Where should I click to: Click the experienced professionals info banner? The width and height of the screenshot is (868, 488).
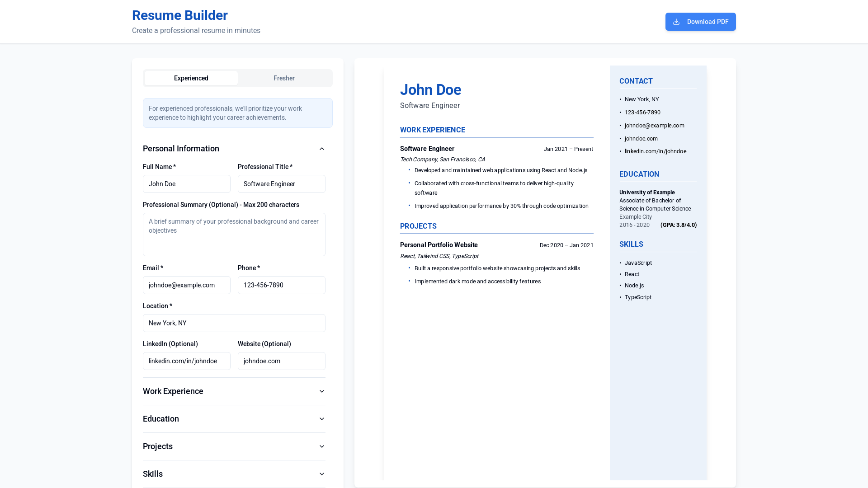point(238,113)
